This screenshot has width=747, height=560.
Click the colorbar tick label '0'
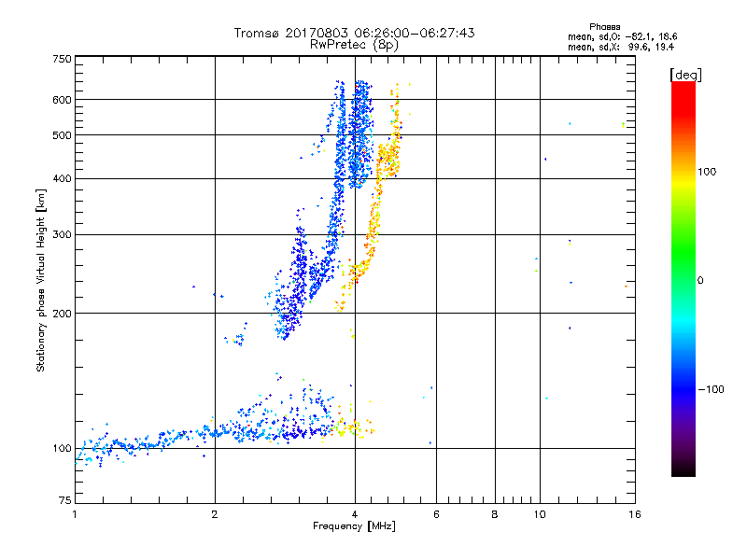pos(700,281)
